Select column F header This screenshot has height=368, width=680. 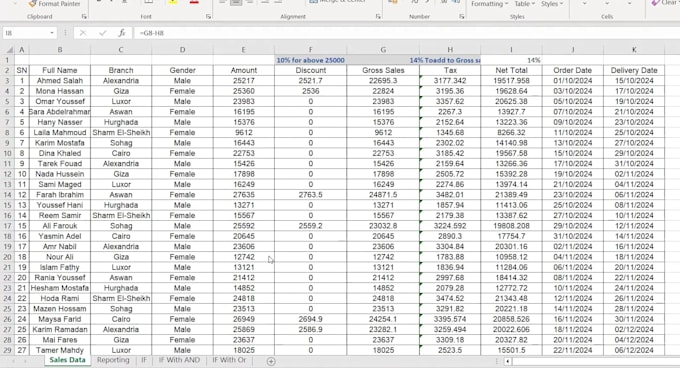tap(311, 50)
